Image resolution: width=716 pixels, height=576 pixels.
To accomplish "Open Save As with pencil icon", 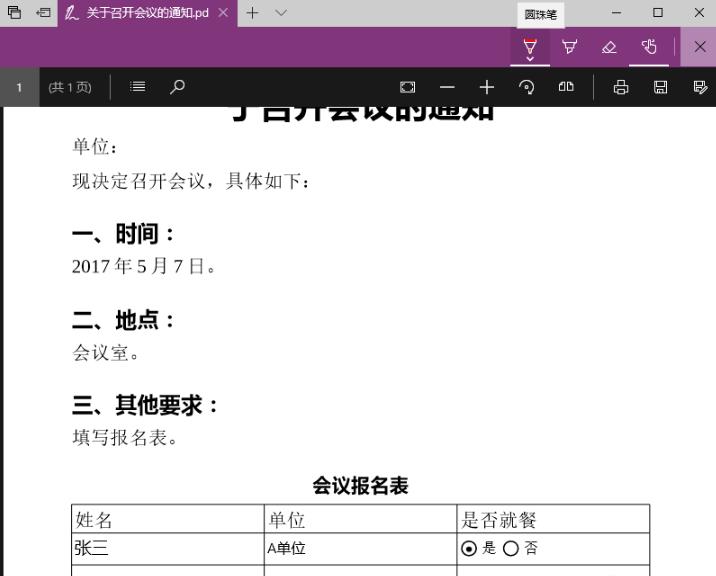I will pyautogui.click(x=700, y=87).
